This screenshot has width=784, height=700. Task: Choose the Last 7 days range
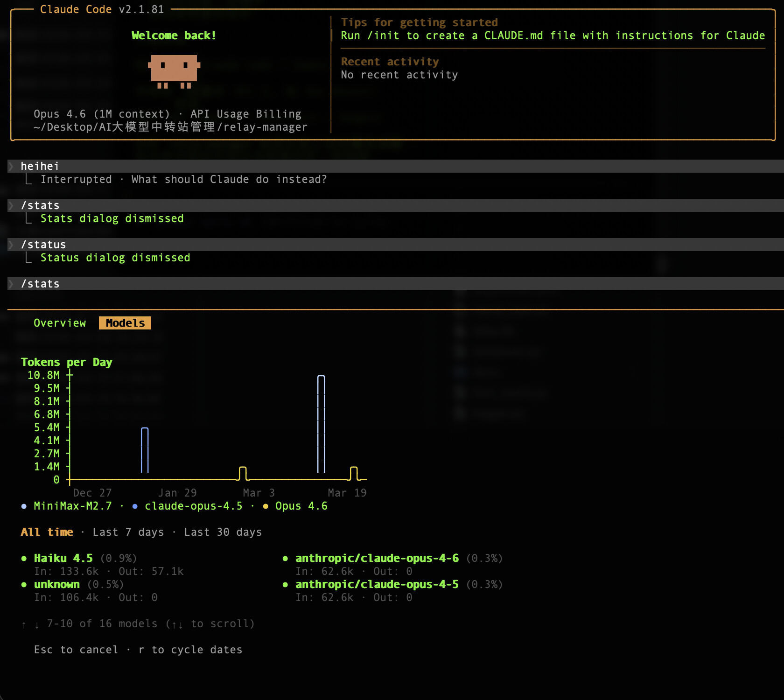coord(128,532)
